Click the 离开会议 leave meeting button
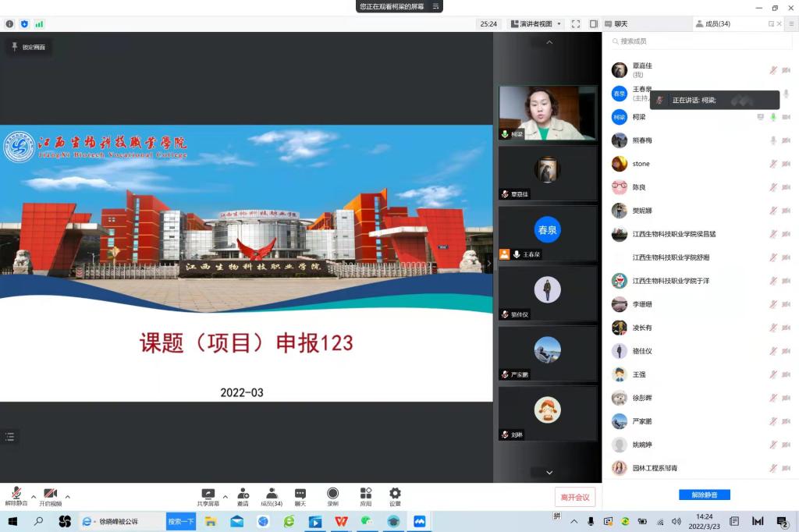 [x=576, y=497]
